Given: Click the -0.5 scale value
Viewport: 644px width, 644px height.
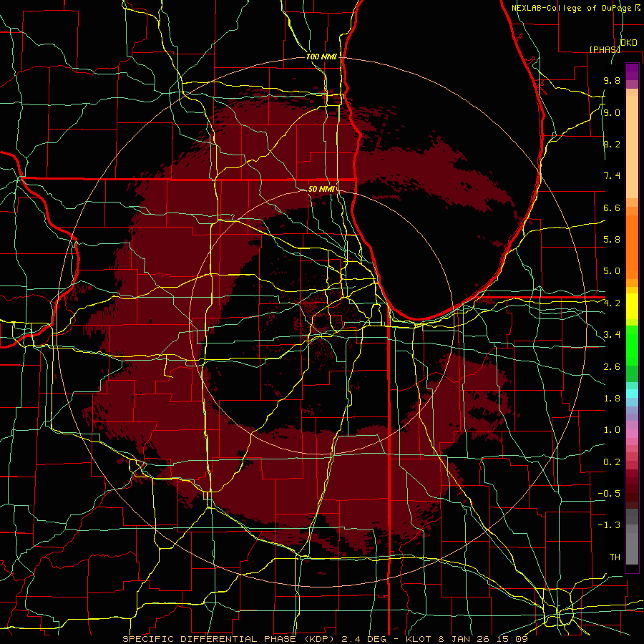Looking at the screenshot, I should click(x=609, y=493).
